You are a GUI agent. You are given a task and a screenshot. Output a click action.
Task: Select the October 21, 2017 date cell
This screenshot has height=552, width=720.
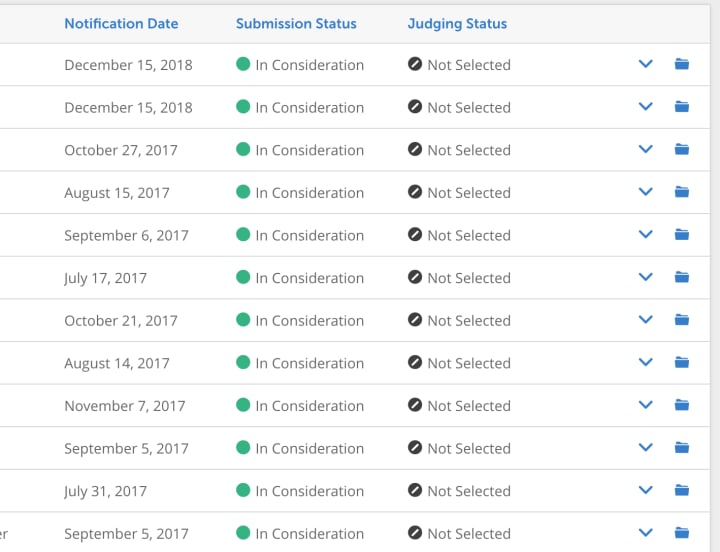(121, 321)
